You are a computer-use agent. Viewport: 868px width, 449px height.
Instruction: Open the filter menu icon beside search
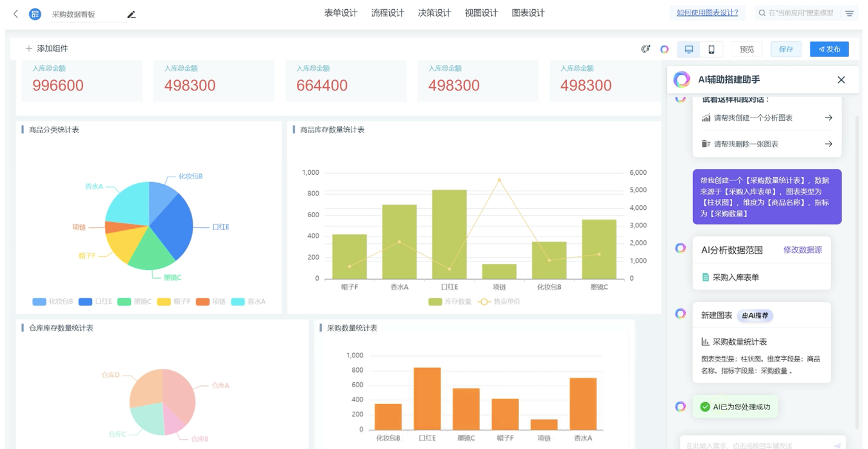tap(850, 13)
